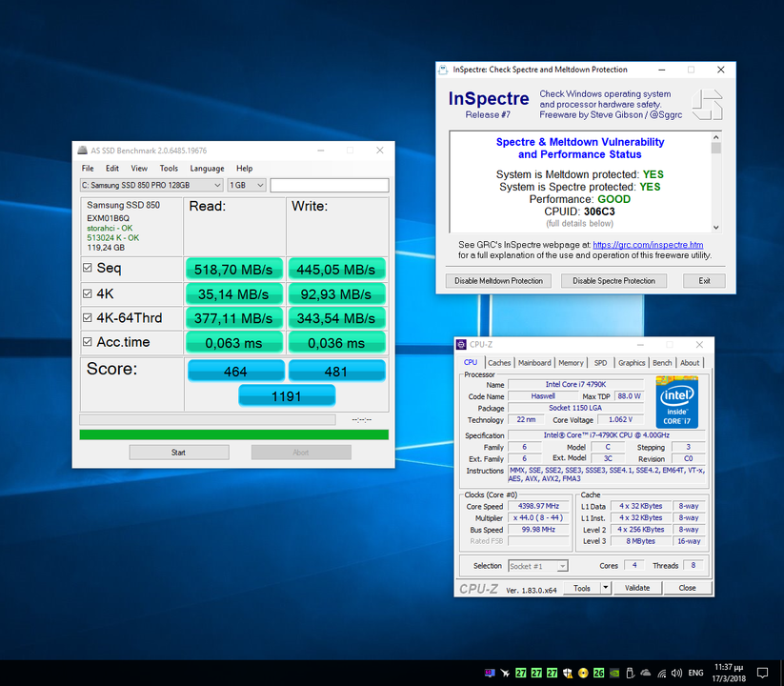Switch to the Mainboard tab in CPU-Z

tap(534, 363)
